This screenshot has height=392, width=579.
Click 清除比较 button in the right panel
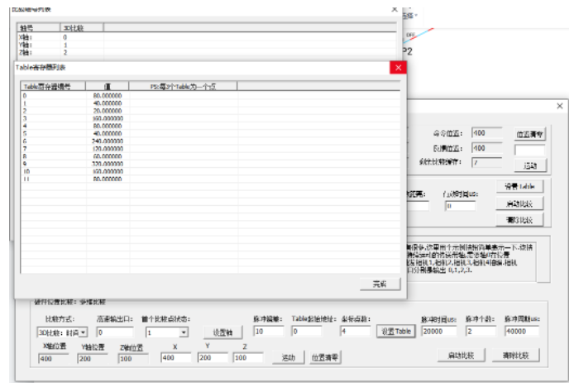point(519,220)
